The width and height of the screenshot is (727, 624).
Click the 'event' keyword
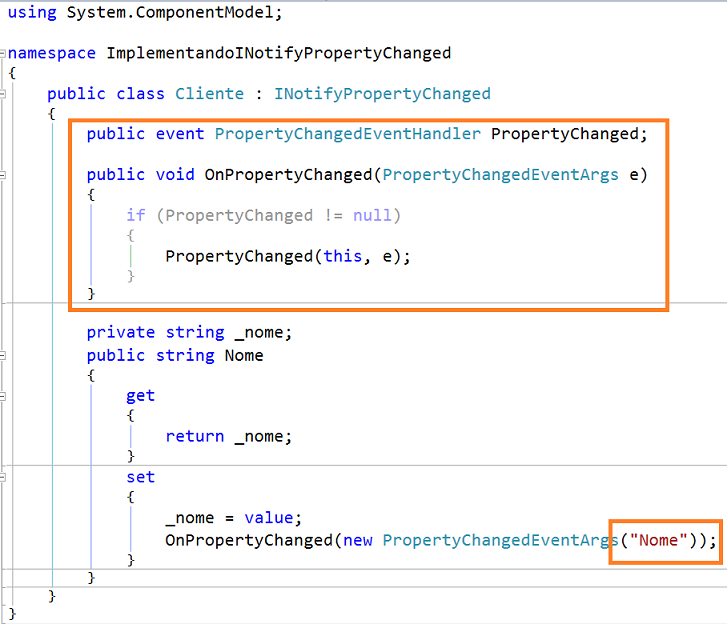180,134
